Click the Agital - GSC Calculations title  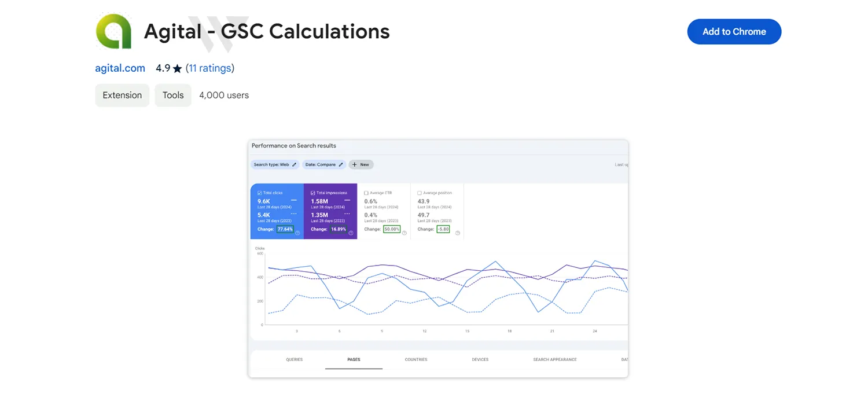tap(267, 31)
